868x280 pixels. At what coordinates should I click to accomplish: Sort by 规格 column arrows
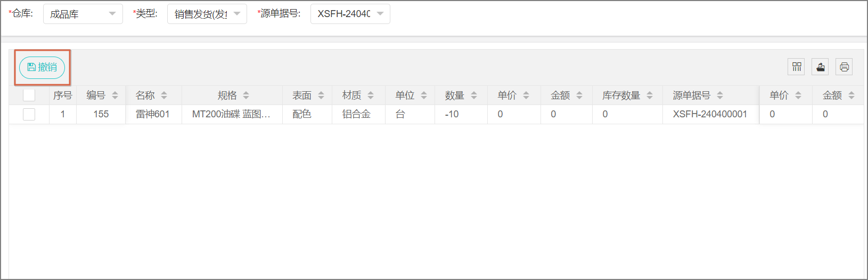coord(246,95)
